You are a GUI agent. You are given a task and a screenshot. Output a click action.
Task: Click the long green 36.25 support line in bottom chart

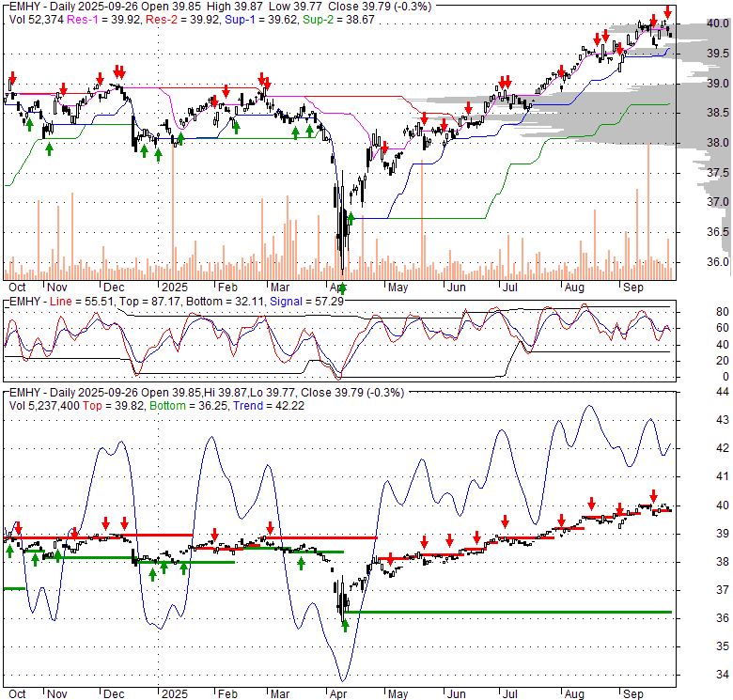[x=507, y=612]
